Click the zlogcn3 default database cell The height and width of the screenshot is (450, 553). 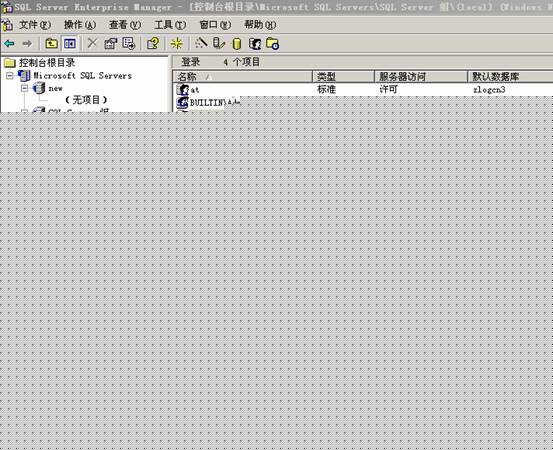coord(489,90)
